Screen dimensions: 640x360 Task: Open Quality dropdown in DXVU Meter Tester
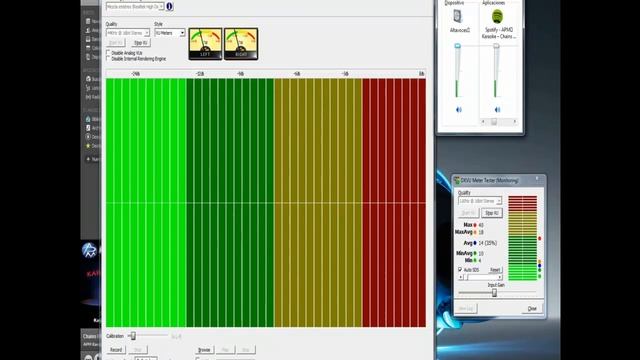click(x=480, y=201)
